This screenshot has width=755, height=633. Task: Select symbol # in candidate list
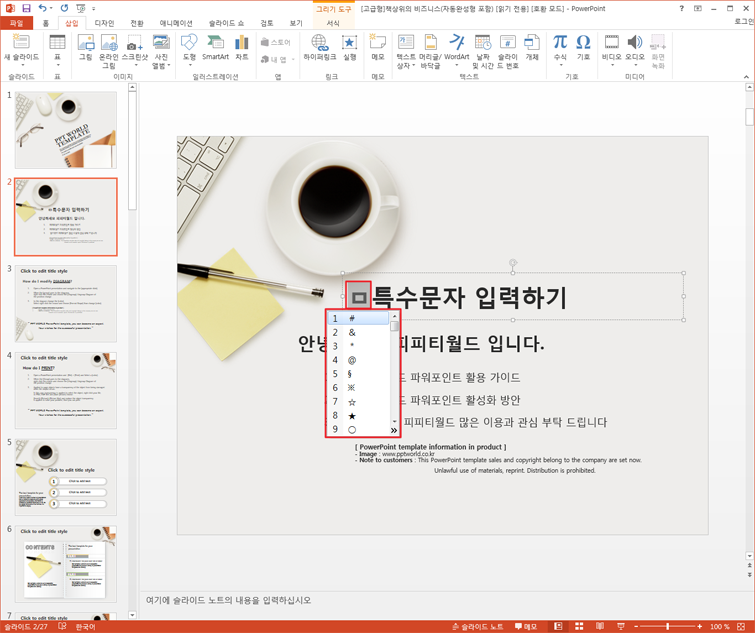[358, 318]
